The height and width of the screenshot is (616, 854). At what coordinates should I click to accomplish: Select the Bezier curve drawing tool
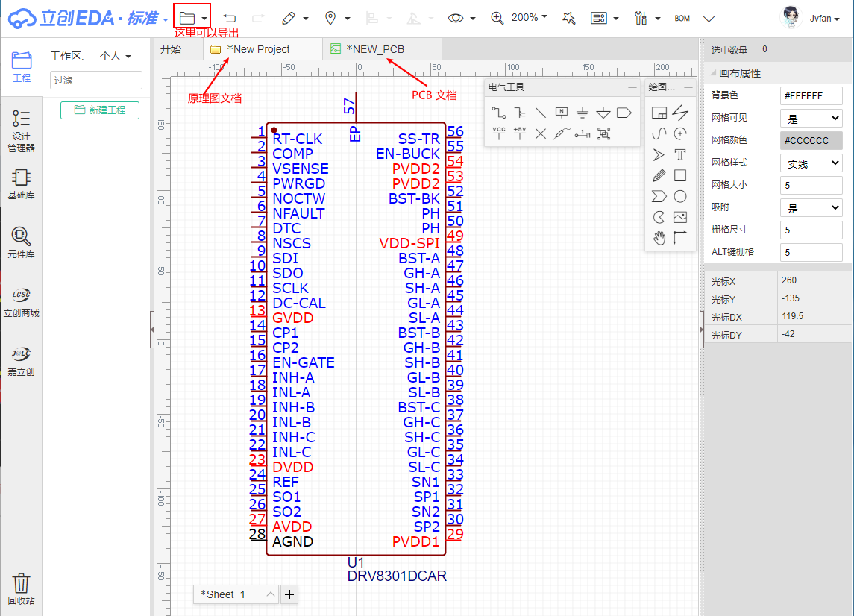(x=659, y=134)
